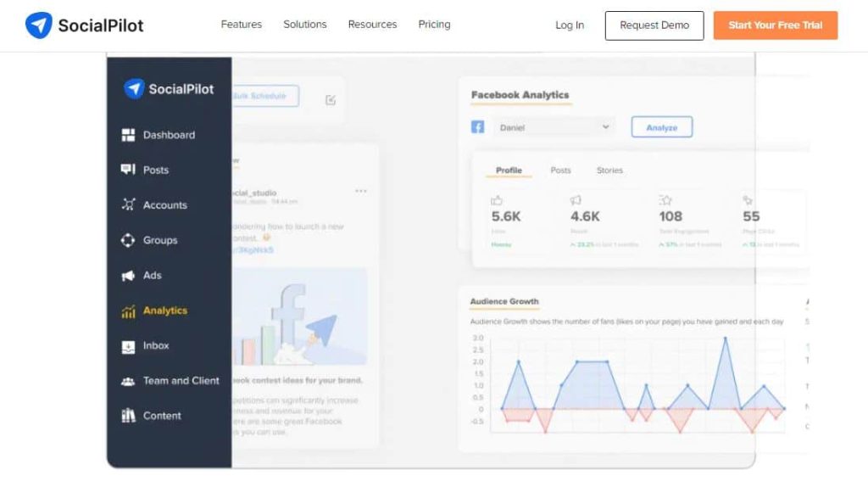Switch to the Profile analytics tab
Viewport: 868px width, 487px height.
coord(509,170)
